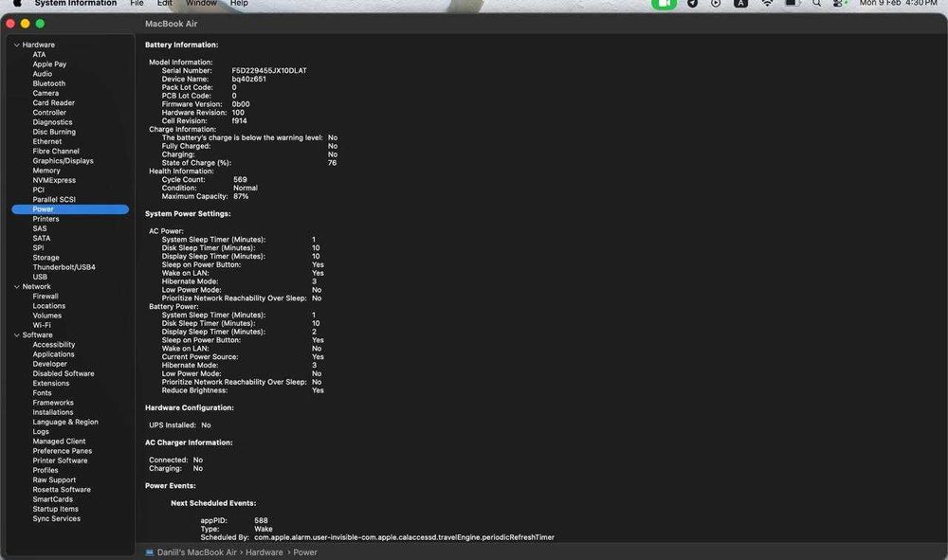Open the Help menu
The image size is (948, 560).
239,3
